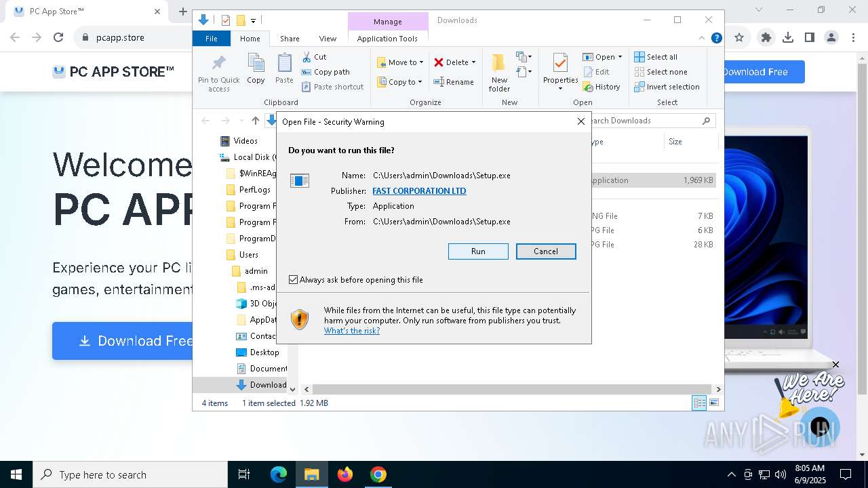Screen dimensions: 868x488
Task: Open the Copy to dropdown
Action: (x=400, y=82)
